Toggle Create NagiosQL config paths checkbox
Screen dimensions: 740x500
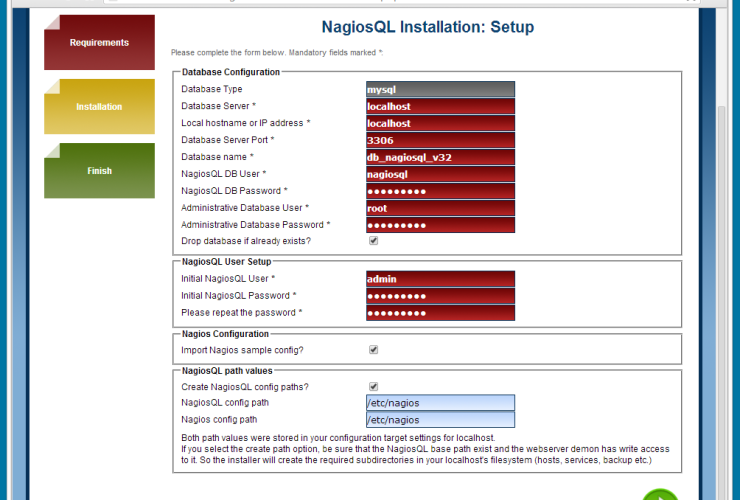coord(373,386)
